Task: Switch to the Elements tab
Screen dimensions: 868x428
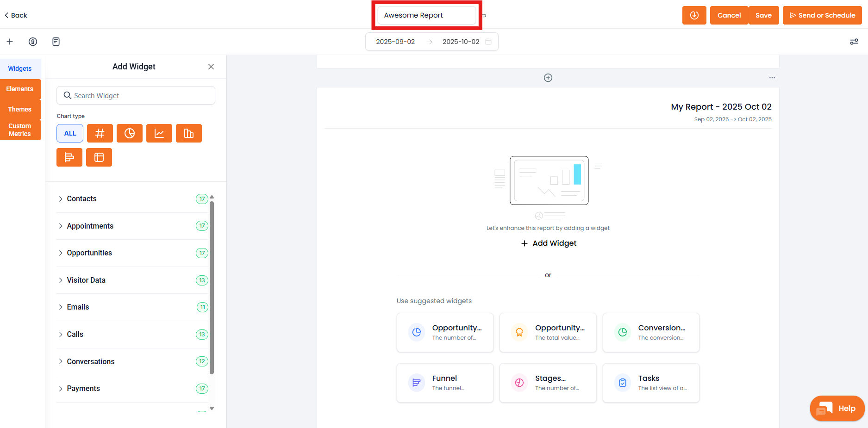Action: tap(20, 89)
